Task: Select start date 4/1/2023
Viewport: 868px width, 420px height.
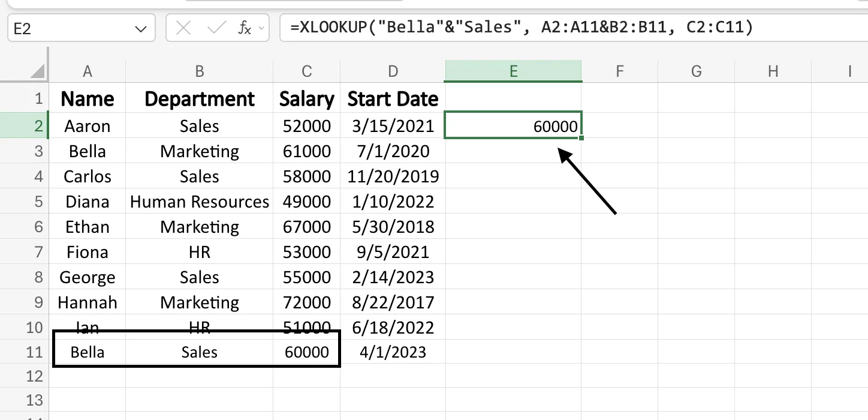Action: point(393,352)
